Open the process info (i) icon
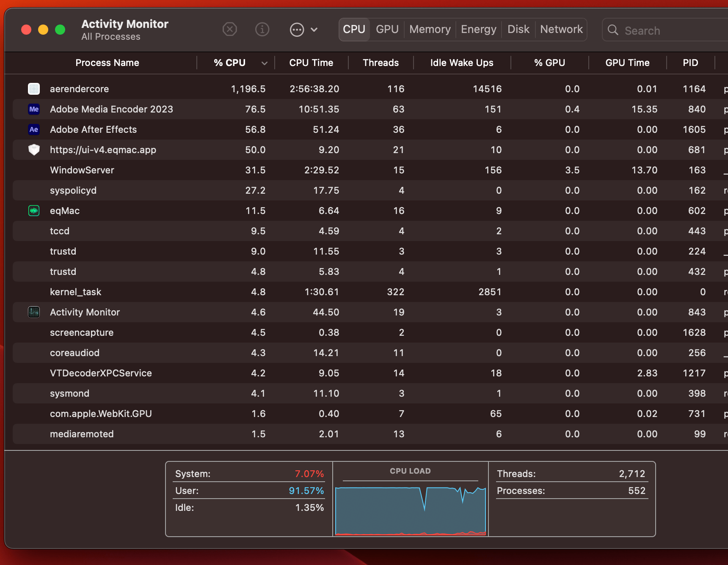The height and width of the screenshot is (565, 728). coord(262,29)
